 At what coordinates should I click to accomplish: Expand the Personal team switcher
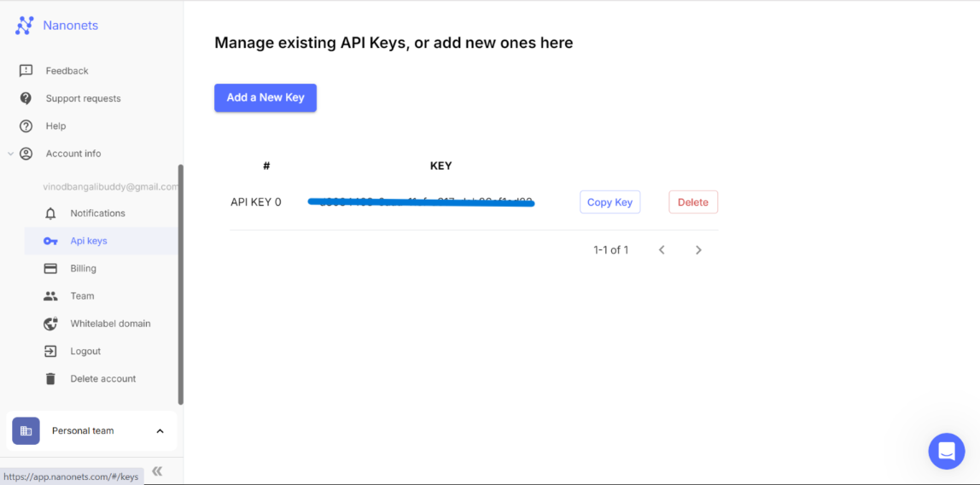pyautogui.click(x=160, y=431)
